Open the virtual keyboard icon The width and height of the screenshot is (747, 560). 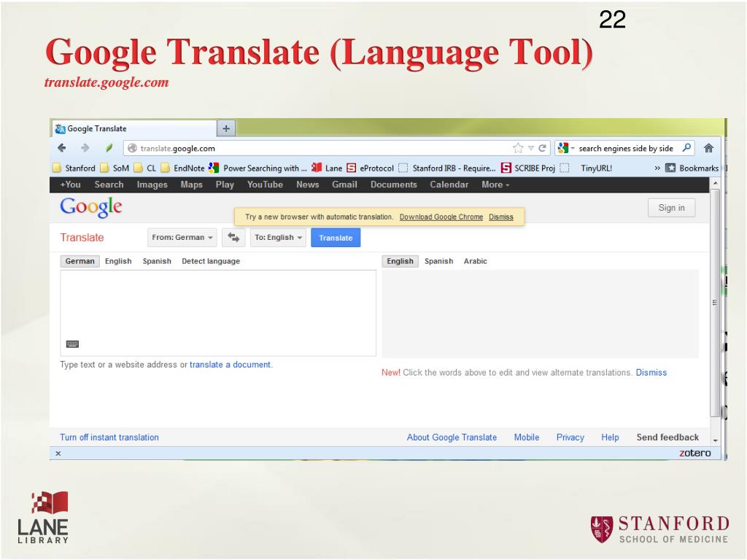pos(72,344)
